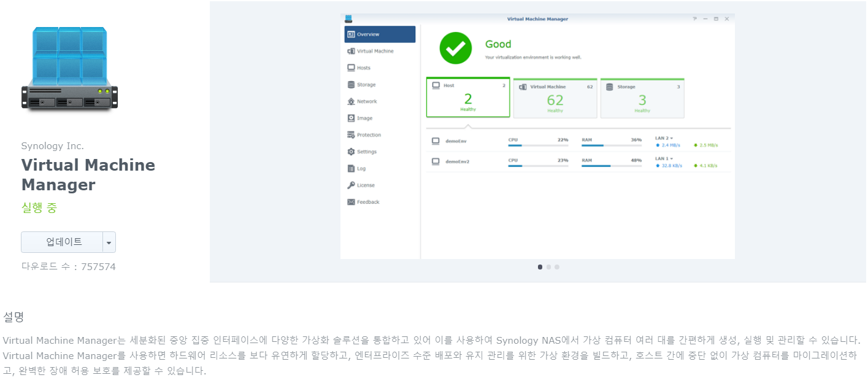This screenshot has height=391, width=868.
Task: Click the License label in preview sidebar
Action: 366,185
